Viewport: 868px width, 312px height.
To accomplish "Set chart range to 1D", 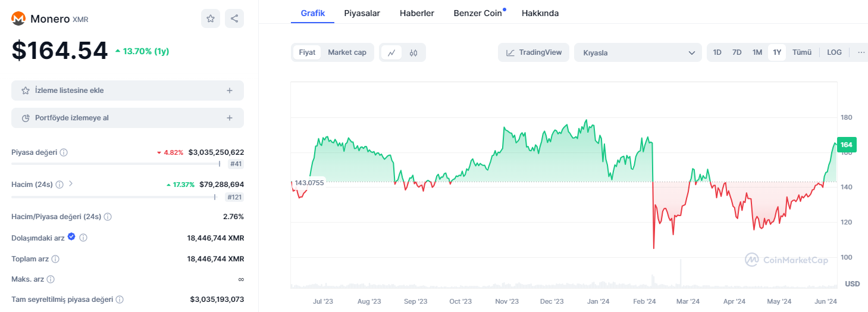I will (x=717, y=52).
